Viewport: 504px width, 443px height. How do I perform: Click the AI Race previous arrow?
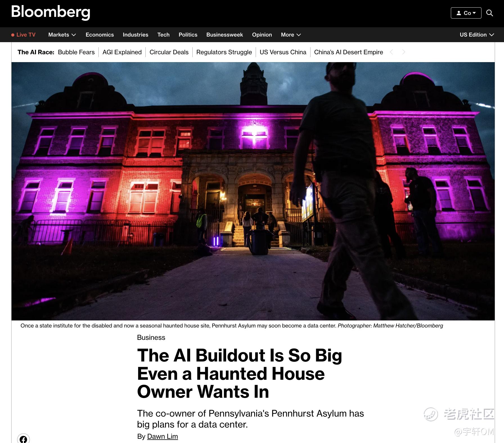391,52
